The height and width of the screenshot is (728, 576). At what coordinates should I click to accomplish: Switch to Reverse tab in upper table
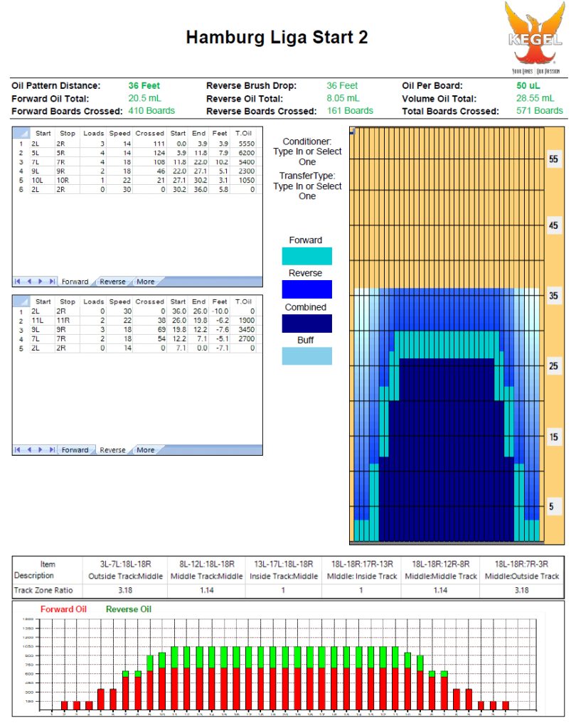(112, 282)
